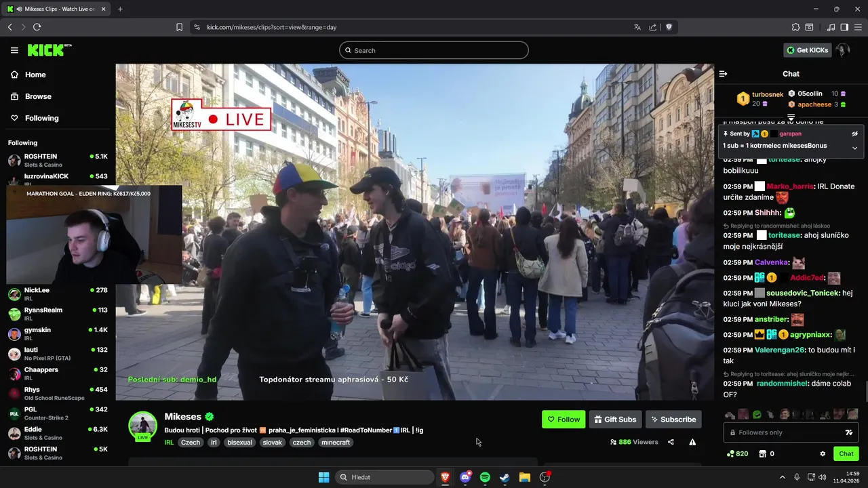
Task: Open Eddie Slots & Casino channel
Action: [x=58, y=433]
